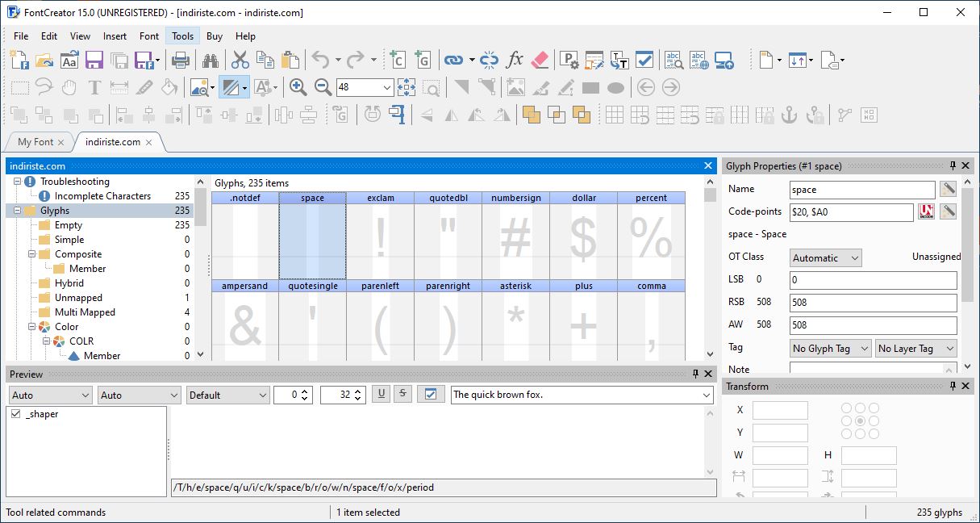Click the pink eraser icon
This screenshot has width=980, height=523.
[x=540, y=60]
